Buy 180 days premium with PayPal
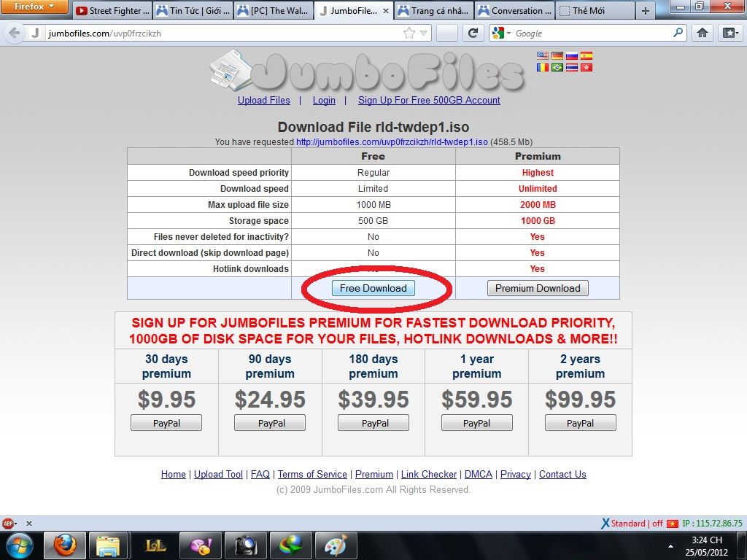 [373, 423]
